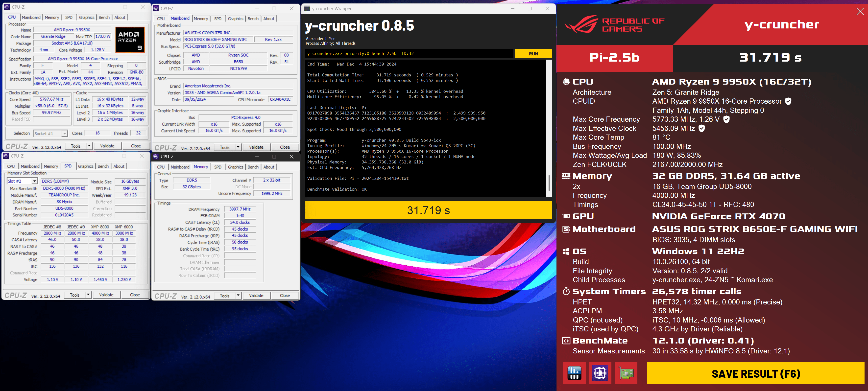Screen dimensions: 868x391
Task: Click the Uncore Frequency 1999.2 MHz value
Action: click(272, 194)
